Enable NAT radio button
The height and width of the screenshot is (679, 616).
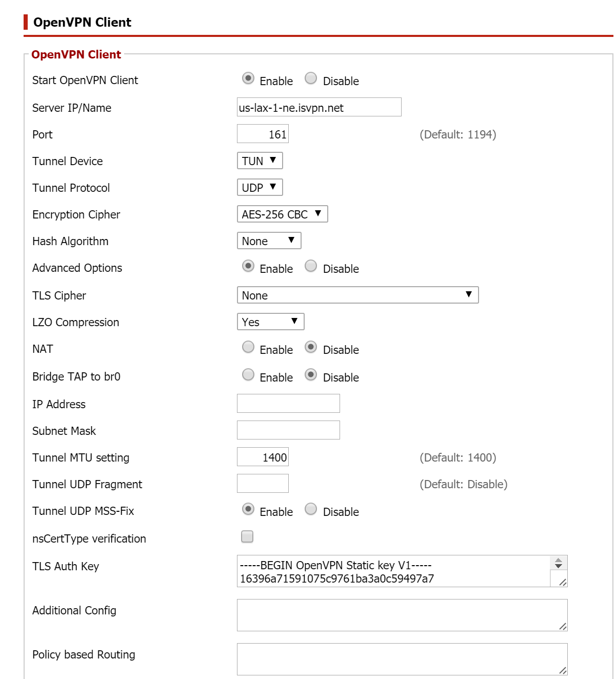tap(248, 347)
